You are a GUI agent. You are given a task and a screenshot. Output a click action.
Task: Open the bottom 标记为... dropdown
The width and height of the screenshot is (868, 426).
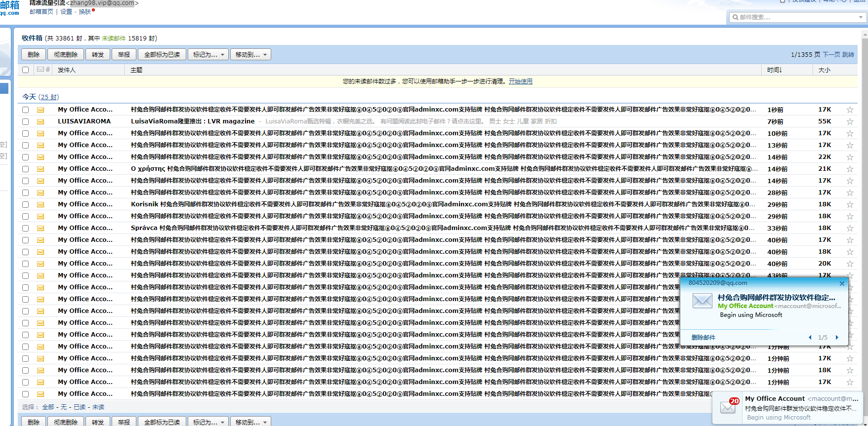click(x=208, y=422)
